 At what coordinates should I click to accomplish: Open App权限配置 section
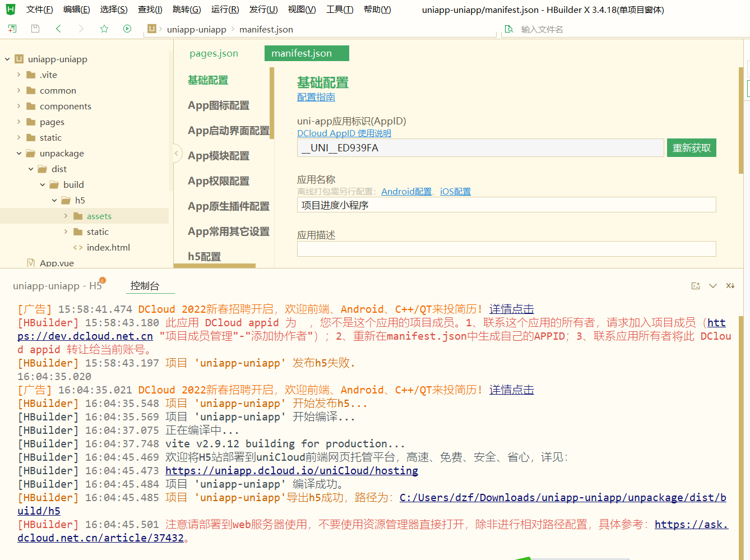coord(219,181)
